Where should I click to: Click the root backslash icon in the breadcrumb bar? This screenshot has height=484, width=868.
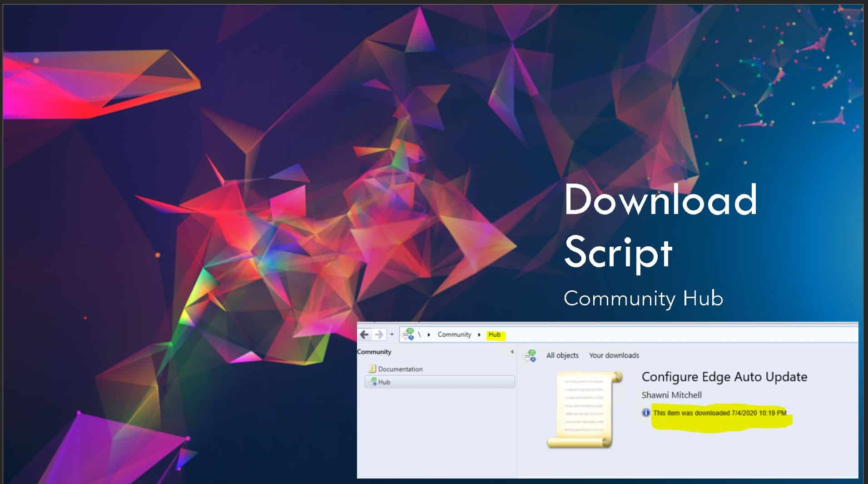click(420, 334)
